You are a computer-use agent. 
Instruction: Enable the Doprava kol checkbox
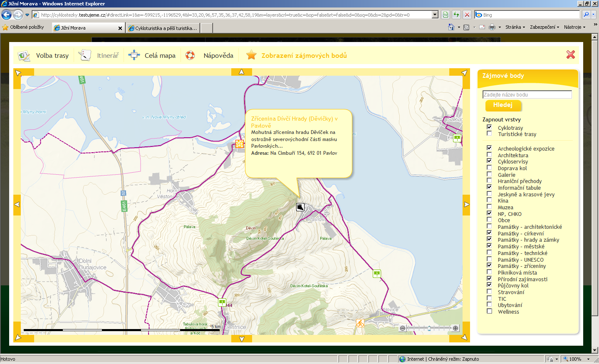coord(489,168)
